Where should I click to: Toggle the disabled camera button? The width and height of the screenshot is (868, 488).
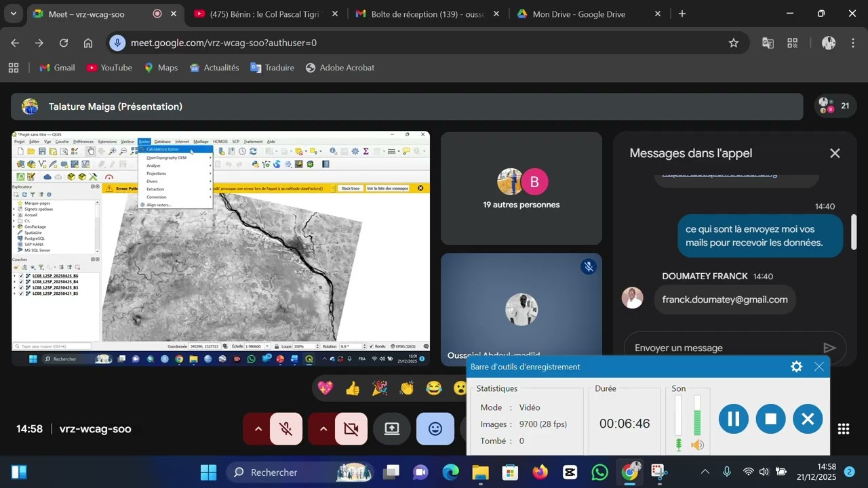coord(351,429)
